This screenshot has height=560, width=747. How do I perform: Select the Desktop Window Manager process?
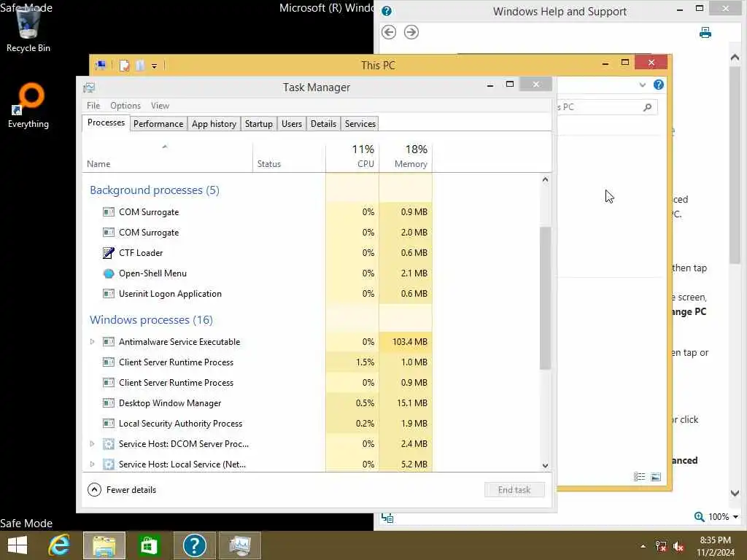(258, 402)
